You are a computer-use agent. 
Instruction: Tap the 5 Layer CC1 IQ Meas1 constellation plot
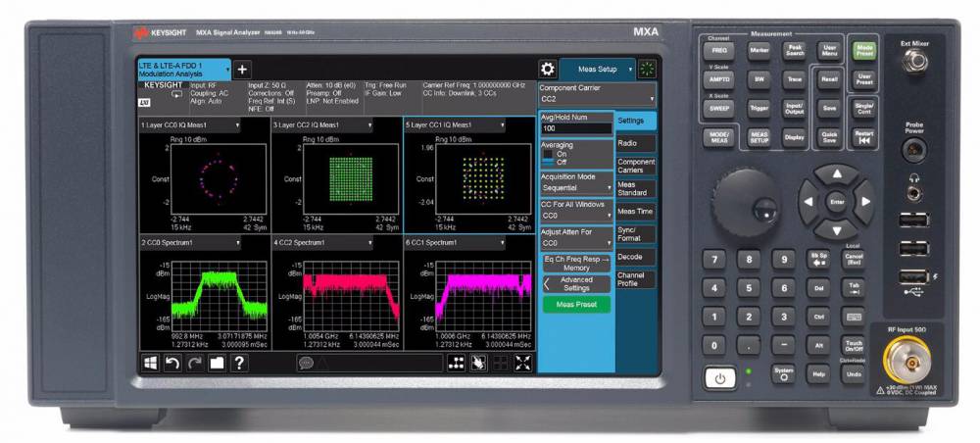click(482, 178)
